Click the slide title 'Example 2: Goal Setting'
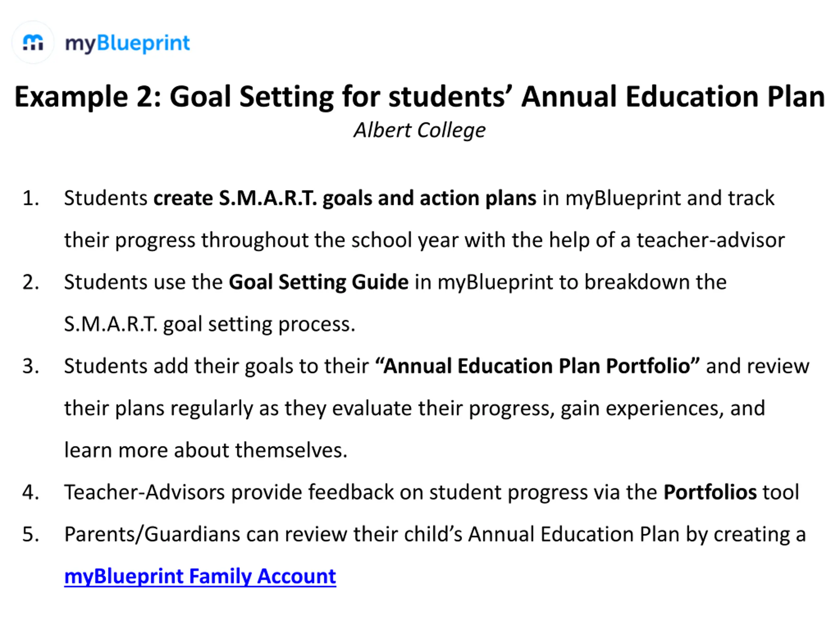Screen dimensions: 840x630 tap(419, 96)
